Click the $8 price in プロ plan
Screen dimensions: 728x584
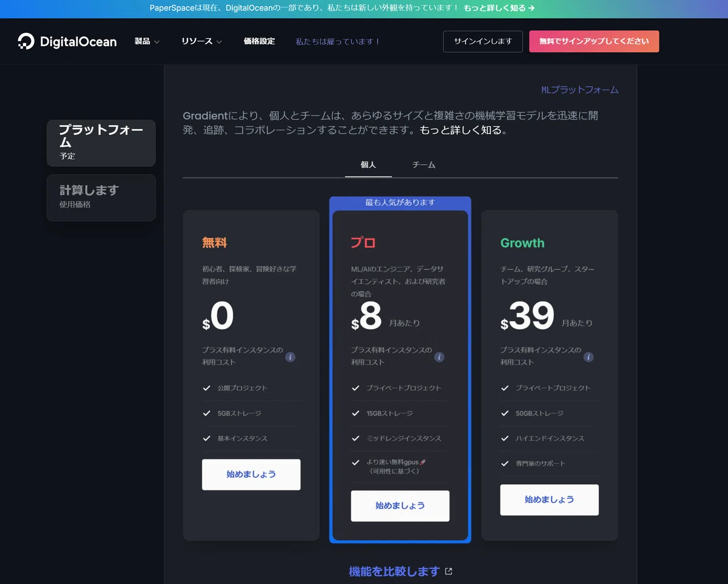tap(366, 316)
